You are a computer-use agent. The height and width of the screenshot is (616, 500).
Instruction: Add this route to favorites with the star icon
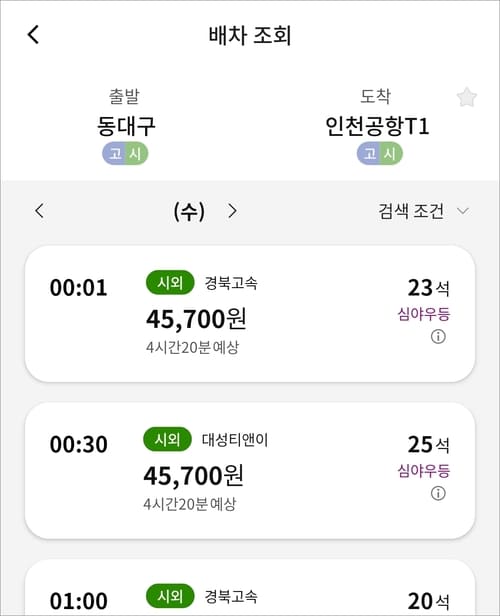[x=467, y=97]
